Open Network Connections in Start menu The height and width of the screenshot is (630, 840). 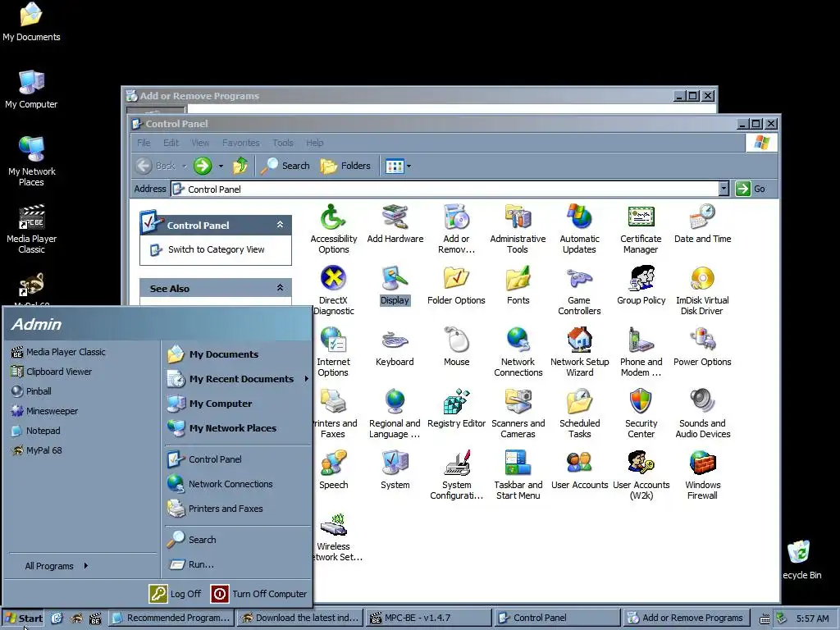click(220, 484)
